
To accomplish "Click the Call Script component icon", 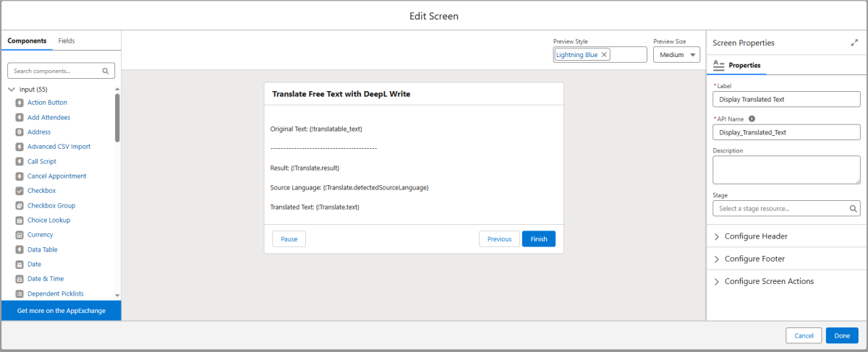I will coord(19,161).
